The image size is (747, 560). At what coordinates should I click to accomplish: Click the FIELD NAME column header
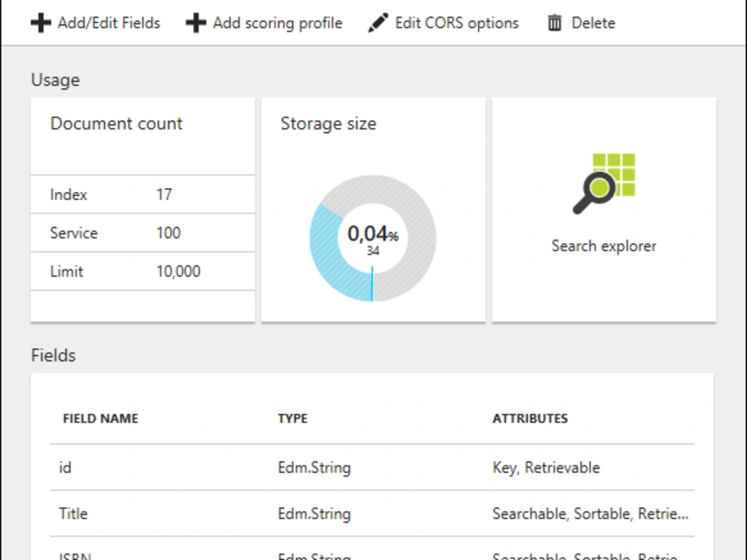pyautogui.click(x=101, y=419)
